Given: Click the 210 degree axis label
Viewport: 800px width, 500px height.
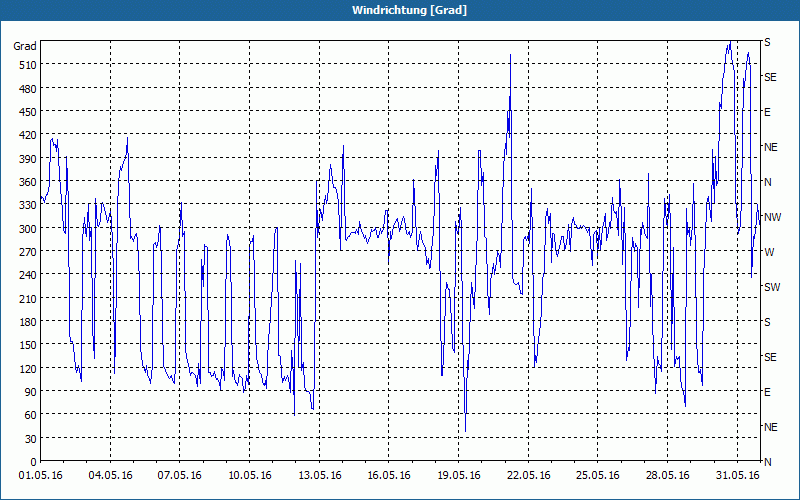Looking at the screenshot, I should pyautogui.click(x=26, y=298).
